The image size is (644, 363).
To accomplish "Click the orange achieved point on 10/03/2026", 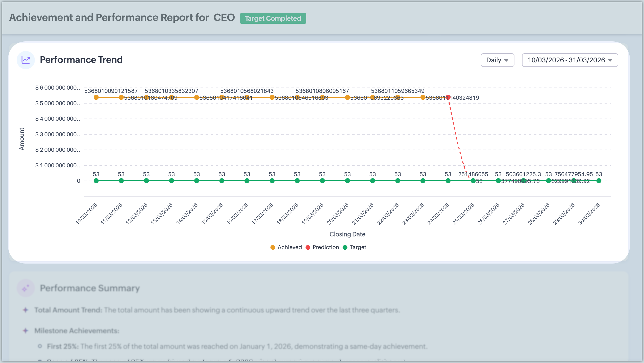I will [x=96, y=97].
